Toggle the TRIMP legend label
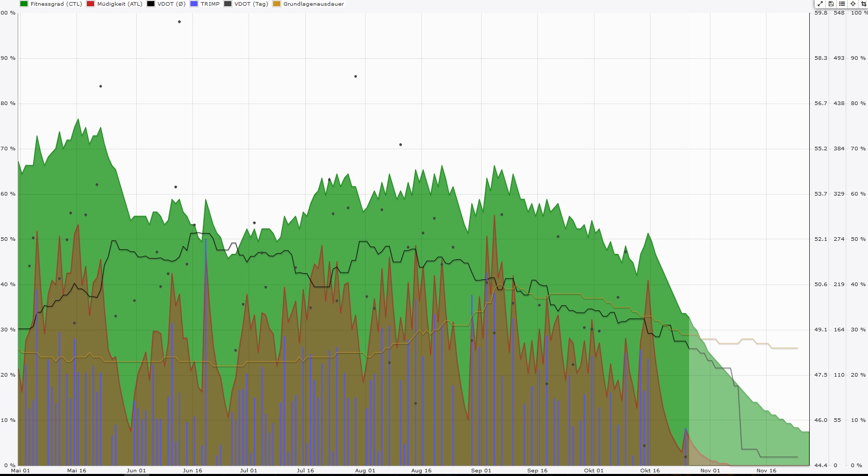This screenshot has height=476, width=868. pos(210,4)
